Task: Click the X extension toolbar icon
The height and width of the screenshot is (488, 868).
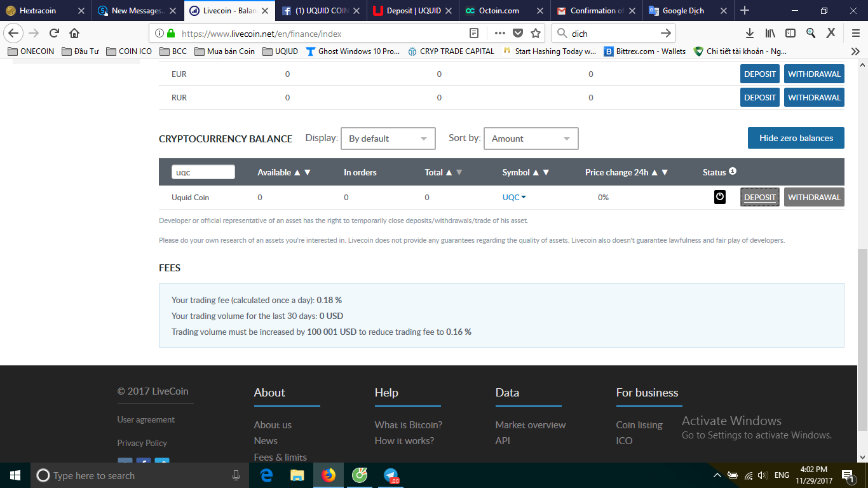Action: 831,33
